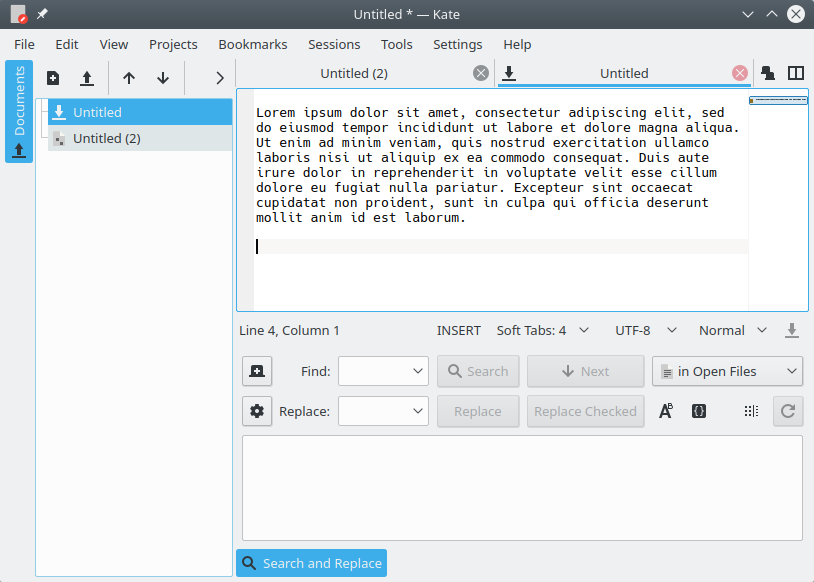Expand the Find history dropdown arrow

tap(418, 371)
